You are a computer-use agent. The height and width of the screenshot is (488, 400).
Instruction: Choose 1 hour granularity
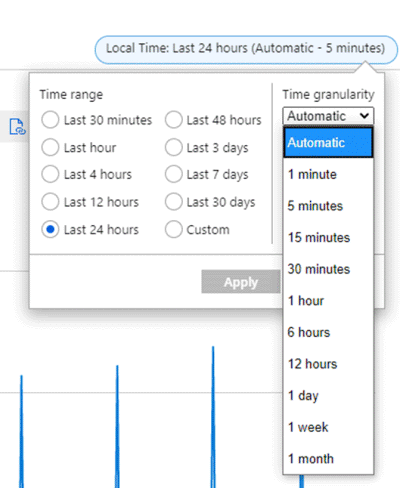[328, 301]
